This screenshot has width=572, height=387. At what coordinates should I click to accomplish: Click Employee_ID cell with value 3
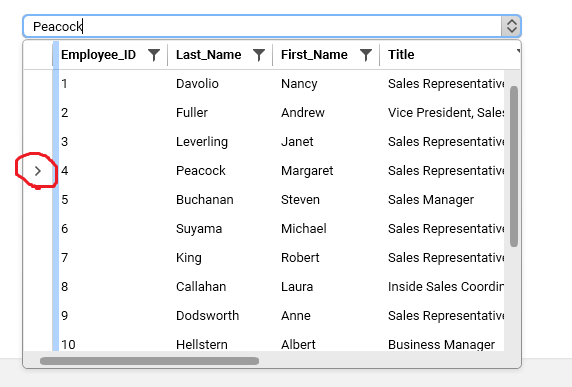(x=65, y=142)
